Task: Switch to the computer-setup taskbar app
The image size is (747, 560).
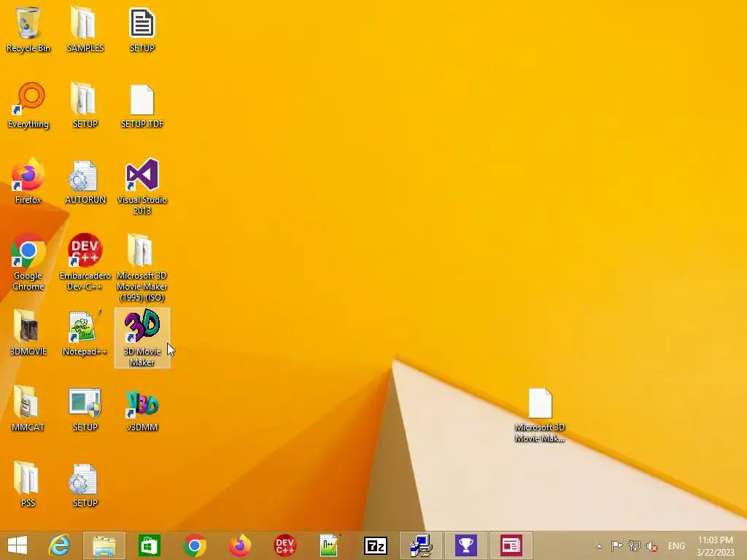Action: pos(421,545)
